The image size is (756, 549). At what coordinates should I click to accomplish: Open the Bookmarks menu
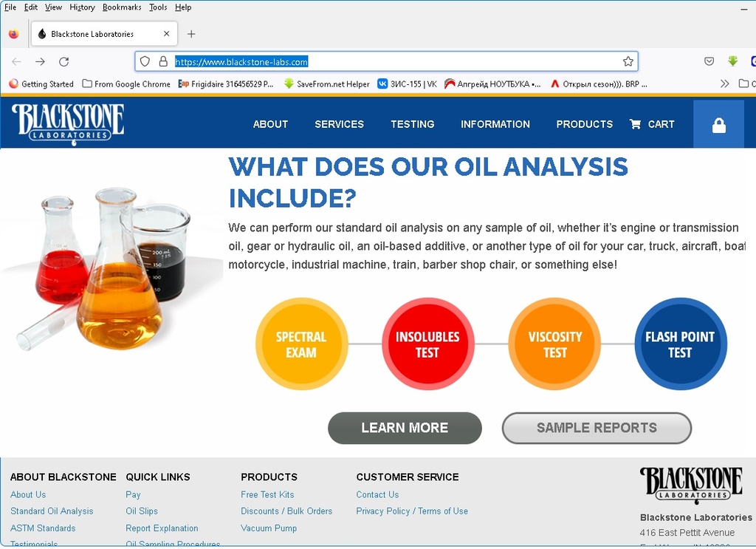122,7
